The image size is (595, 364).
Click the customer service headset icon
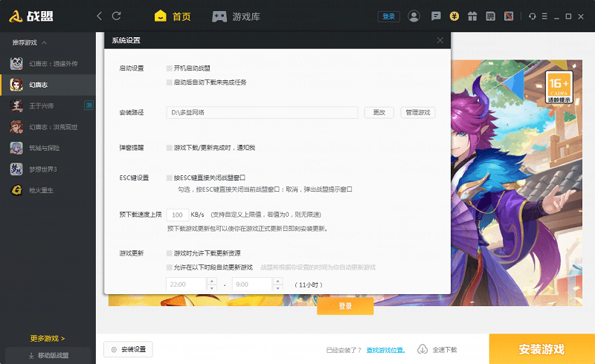click(533, 16)
